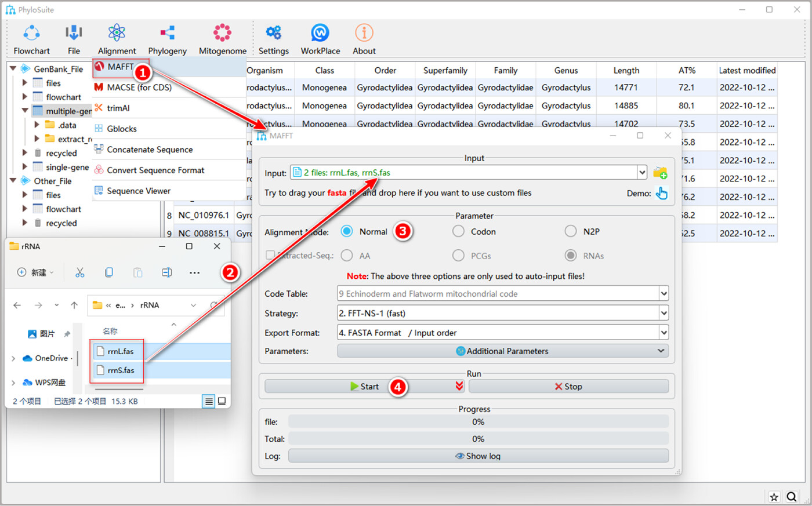The image size is (812, 506).
Task: Open the Code Table dropdown
Action: click(x=664, y=294)
